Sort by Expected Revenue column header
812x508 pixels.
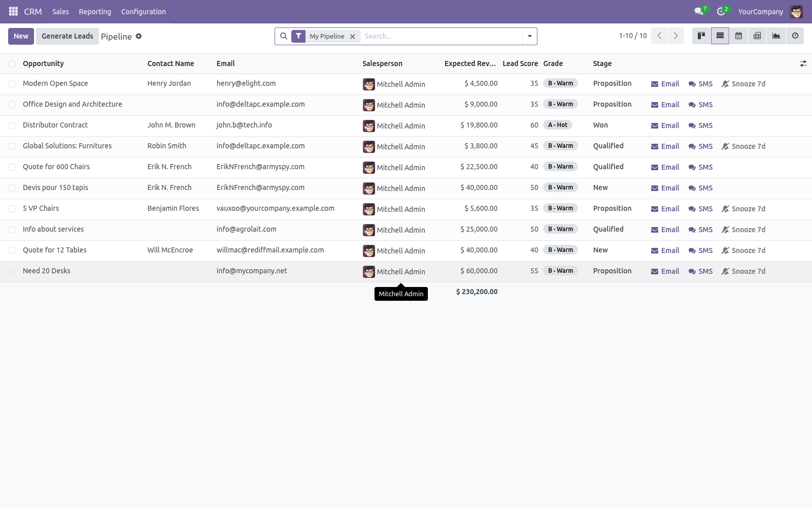pos(470,63)
